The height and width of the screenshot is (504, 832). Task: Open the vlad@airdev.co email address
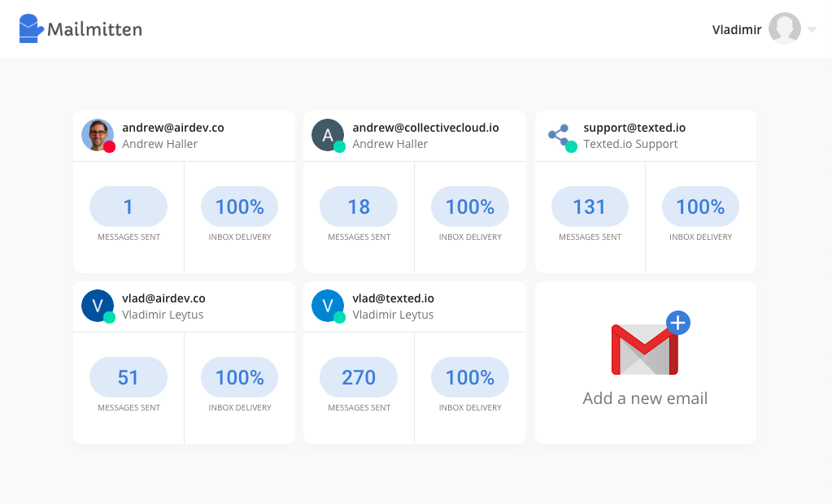point(163,298)
